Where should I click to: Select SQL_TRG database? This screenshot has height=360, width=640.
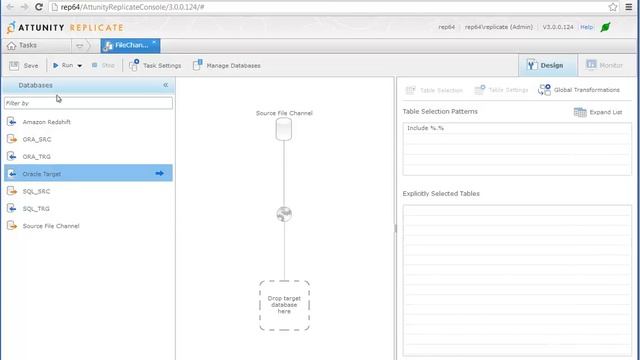click(88, 208)
